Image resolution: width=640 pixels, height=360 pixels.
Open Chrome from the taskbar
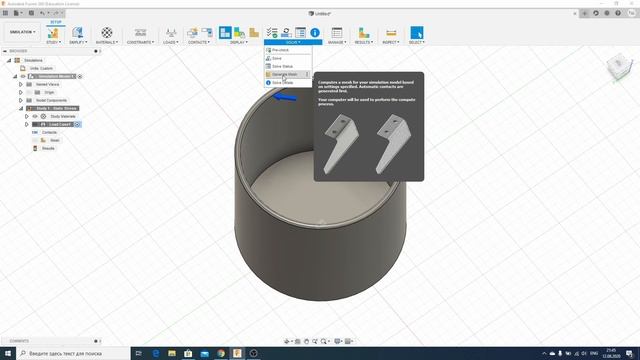[221, 353]
